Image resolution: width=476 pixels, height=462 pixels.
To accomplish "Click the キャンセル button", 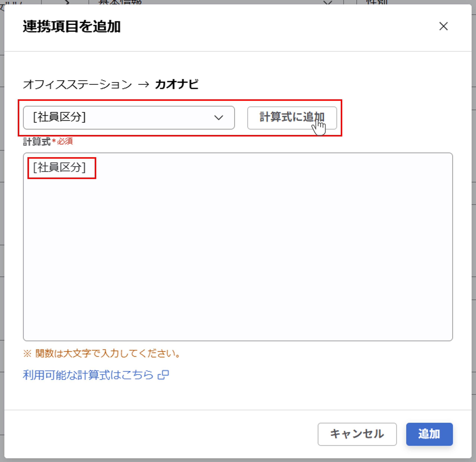I will [357, 434].
